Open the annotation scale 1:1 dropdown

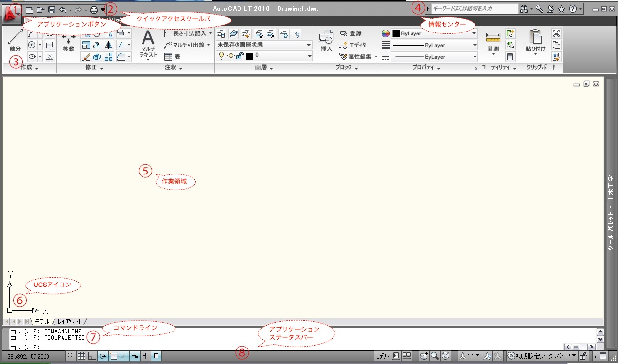point(470,356)
